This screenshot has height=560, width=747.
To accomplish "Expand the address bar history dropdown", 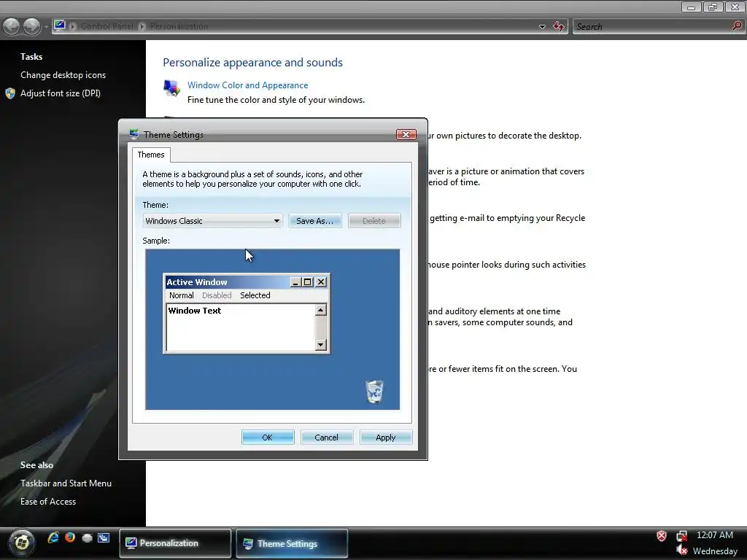I will point(542,27).
